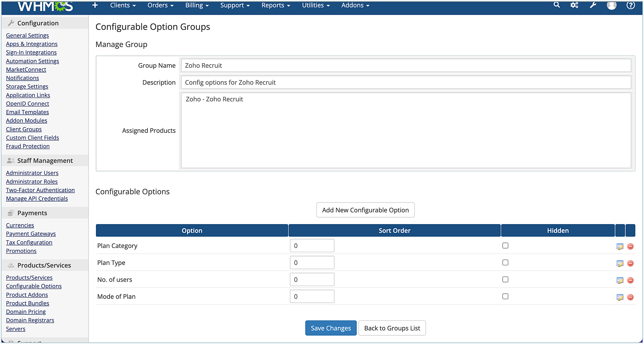The width and height of the screenshot is (644, 344).
Task: Focus sort order field for Mode of Plan
Action: point(312,296)
